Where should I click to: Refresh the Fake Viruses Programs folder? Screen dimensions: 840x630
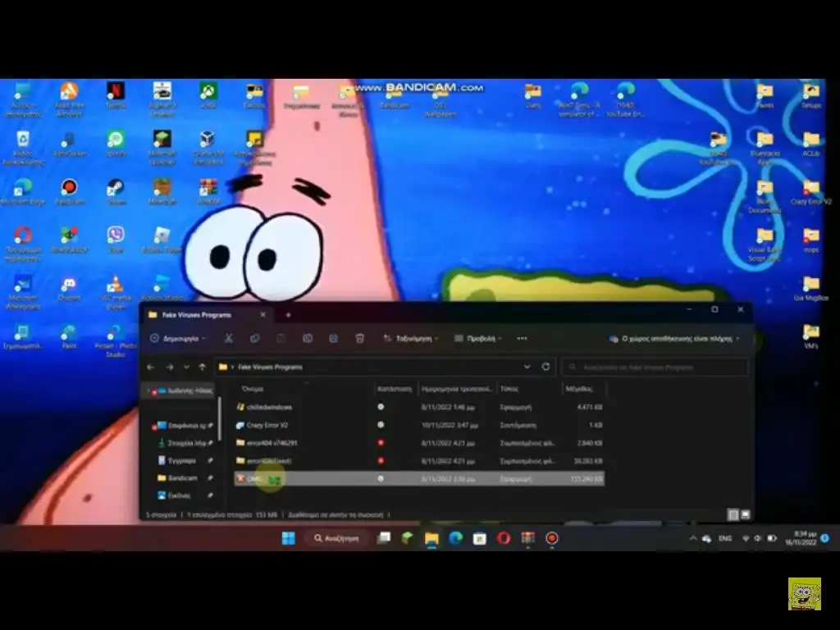click(x=546, y=367)
